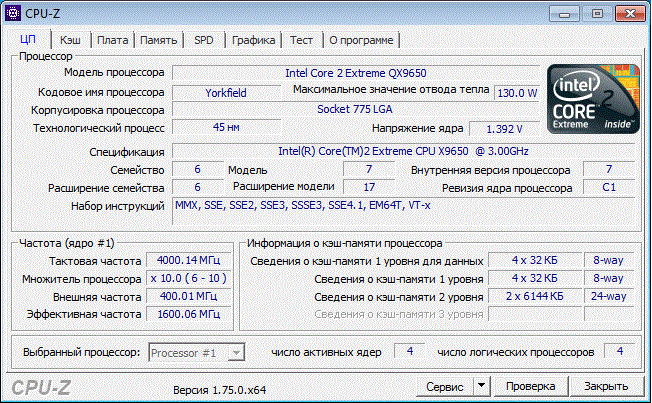Open the Сервис dropdown arrow
The width and height of the screenshot is (652, 403).
click(x=481, y=386)
